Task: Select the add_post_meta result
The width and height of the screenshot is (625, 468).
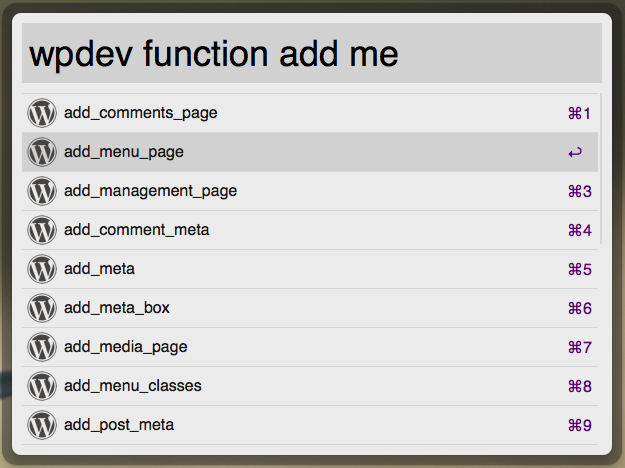Action: 310,425
